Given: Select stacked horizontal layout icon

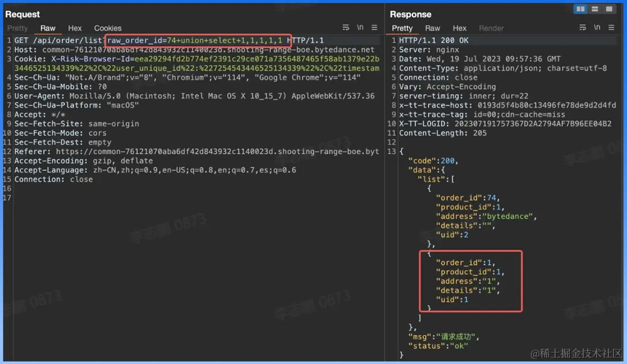Looking at the screenshot, I should (x=595, y=9).
